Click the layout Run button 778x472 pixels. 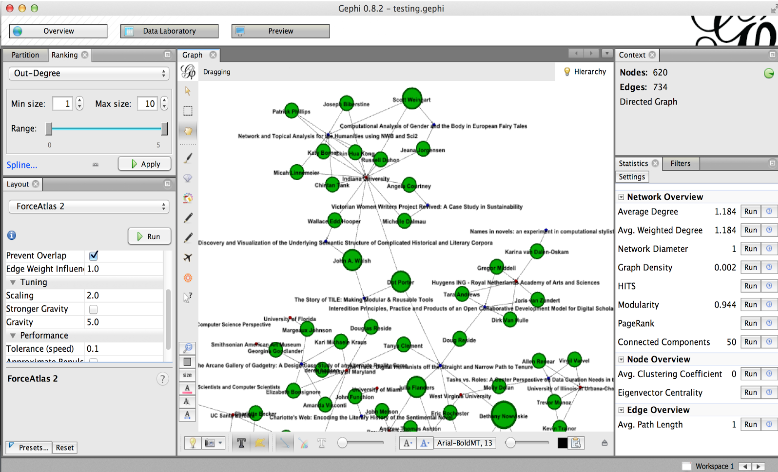tap(149, 236)
